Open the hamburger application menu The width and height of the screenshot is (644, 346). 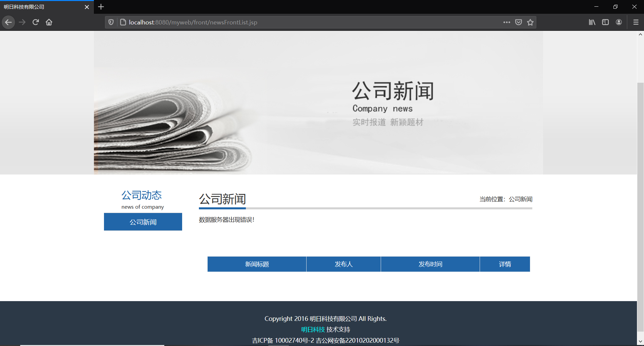(x=636, y=22)
